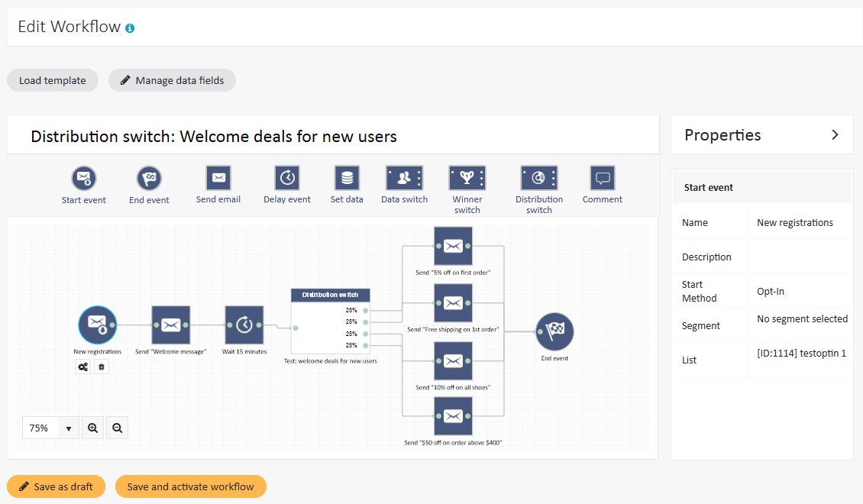Click the zoom in magnifier button
The height and width of the screenshot is (504, 863).
(92, 428)
